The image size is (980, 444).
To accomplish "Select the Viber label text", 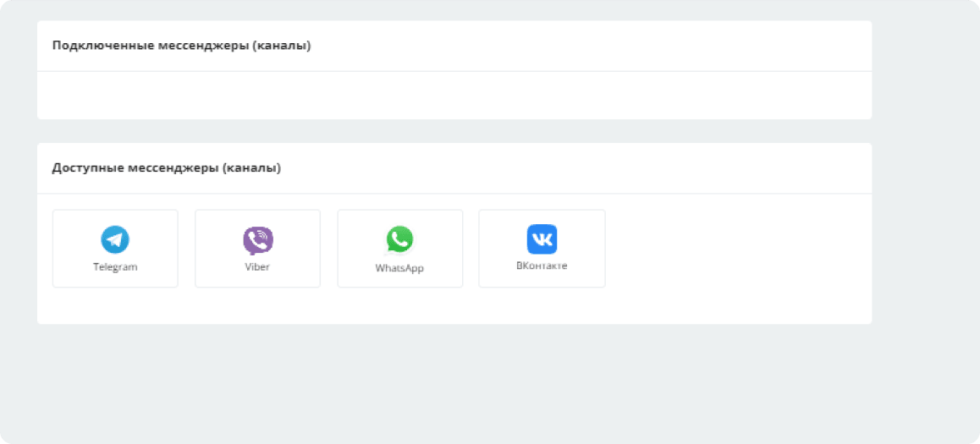I will [257, 266].
